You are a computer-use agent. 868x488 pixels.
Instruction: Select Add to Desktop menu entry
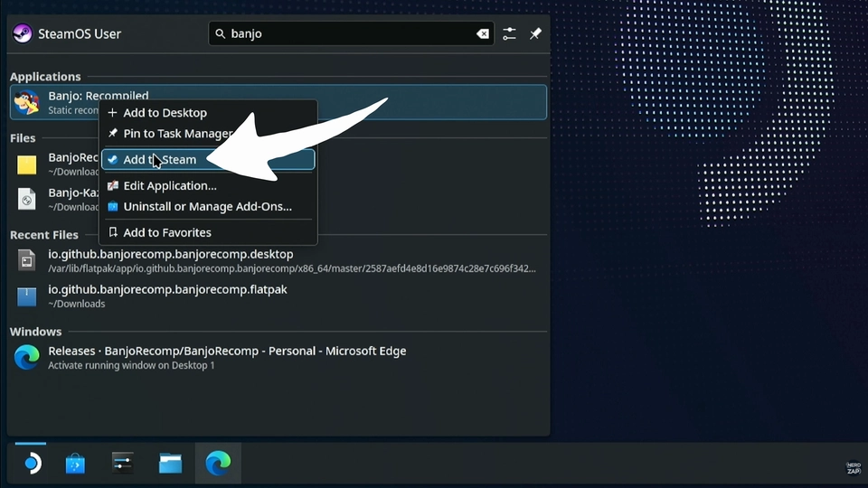[x=165, y=113]
